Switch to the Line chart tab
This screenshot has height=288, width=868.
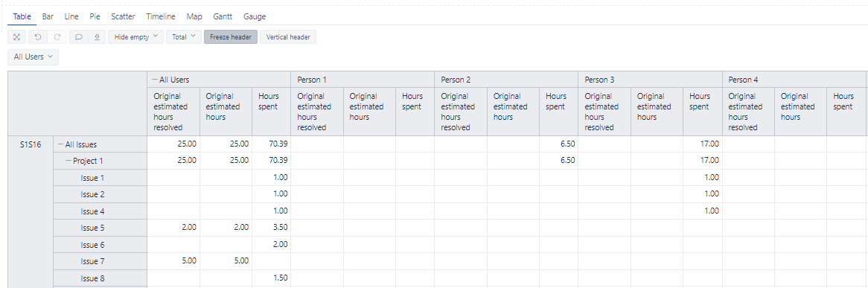pos(71,16)
